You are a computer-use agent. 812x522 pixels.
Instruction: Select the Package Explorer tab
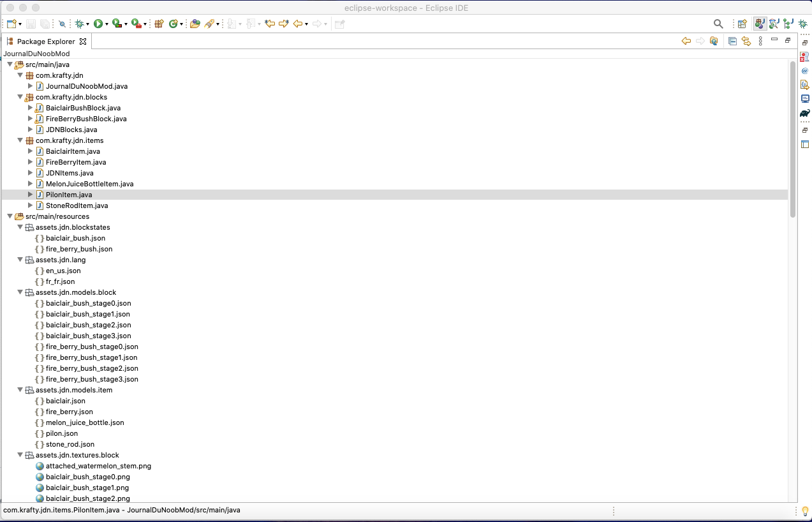coord(45,41)
